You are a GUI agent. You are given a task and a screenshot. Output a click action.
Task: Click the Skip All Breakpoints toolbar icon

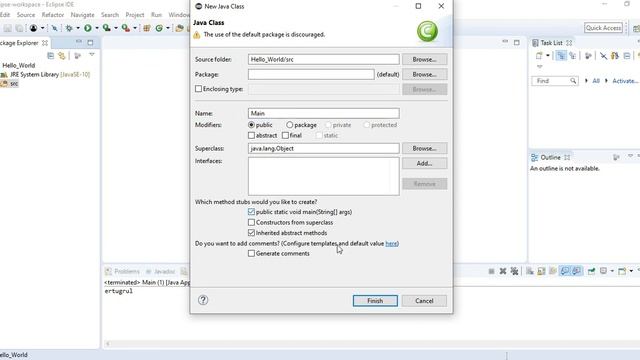pos(54,28)
